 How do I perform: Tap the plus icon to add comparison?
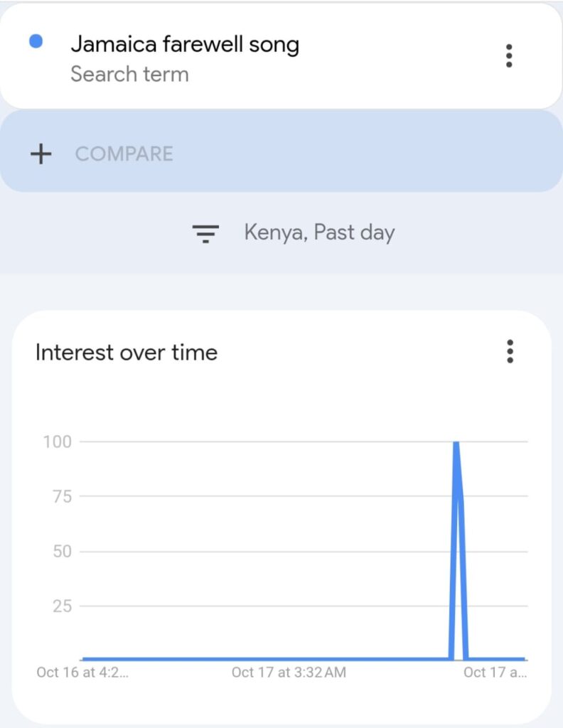(41, 154)
